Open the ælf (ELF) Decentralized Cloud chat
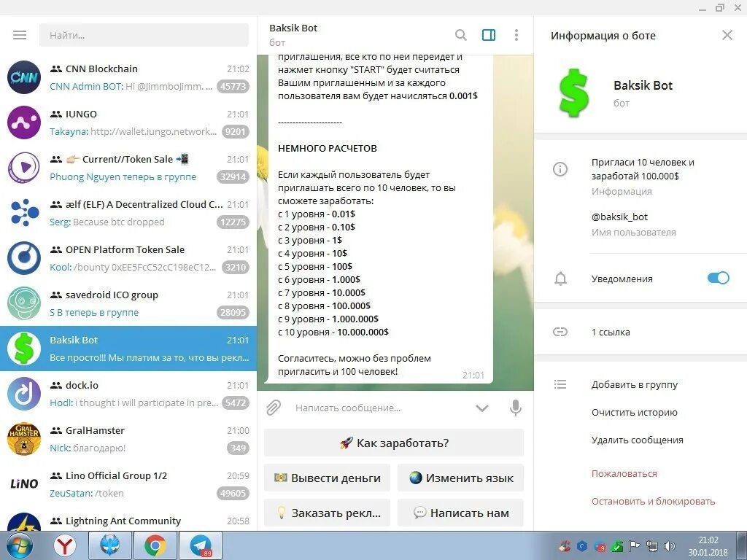 (128, 213)
